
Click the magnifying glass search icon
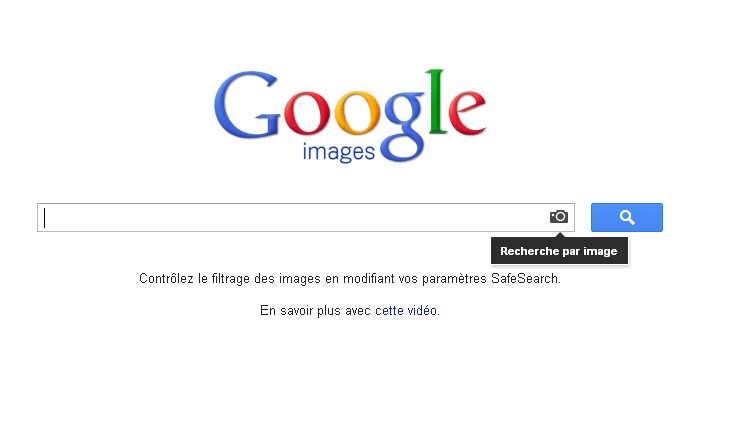point(627,217)
